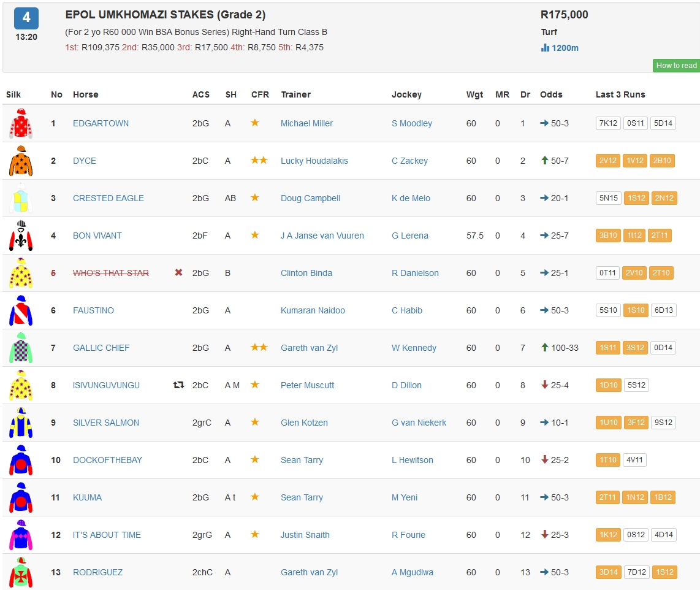Viewport: 700px width, 590px height.
Task: Open the Rodriguez horse link
Action: pyautogui.click(x=97, y=572)
